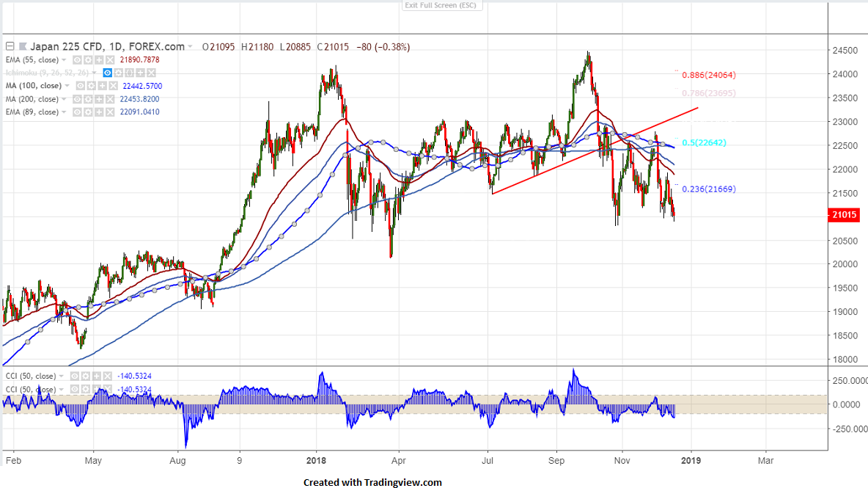
Task: Remove the Ichimoku indicator
Action: tap(151, 73)
